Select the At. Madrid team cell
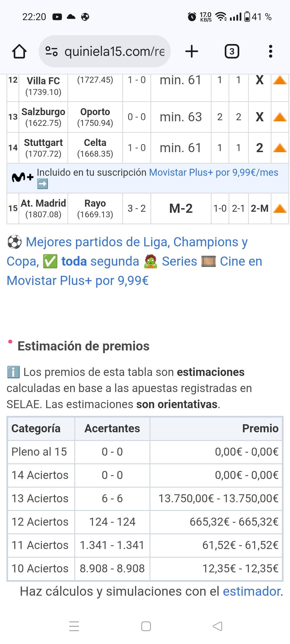Viewport: 290px width, 644px height. 44,208
